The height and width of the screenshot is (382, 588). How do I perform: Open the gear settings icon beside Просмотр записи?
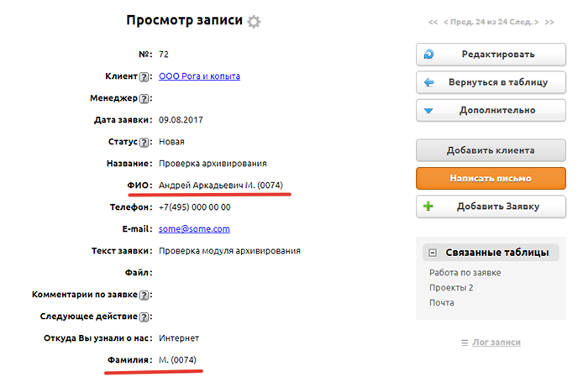[254, 22]
